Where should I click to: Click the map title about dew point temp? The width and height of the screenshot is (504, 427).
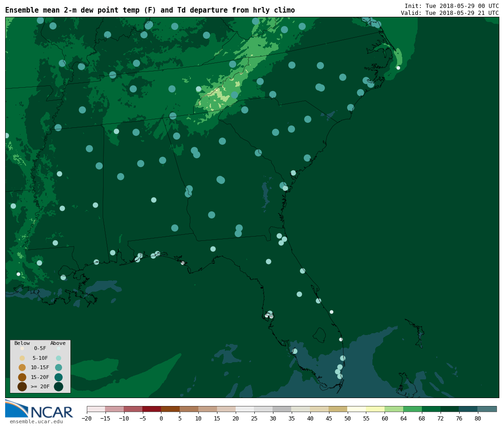tap(150, 10)
